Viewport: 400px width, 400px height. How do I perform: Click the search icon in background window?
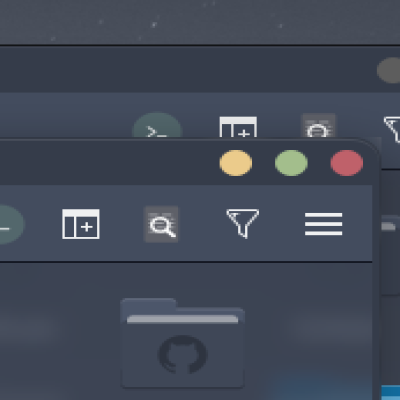click(318, 126)
